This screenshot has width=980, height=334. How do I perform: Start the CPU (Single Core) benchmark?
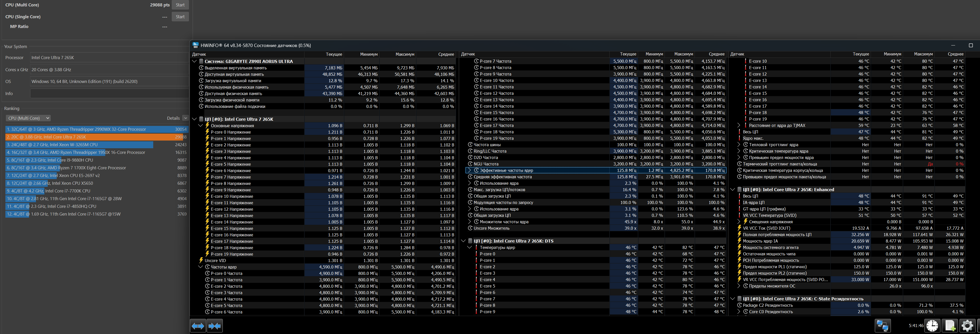(180, 17)
